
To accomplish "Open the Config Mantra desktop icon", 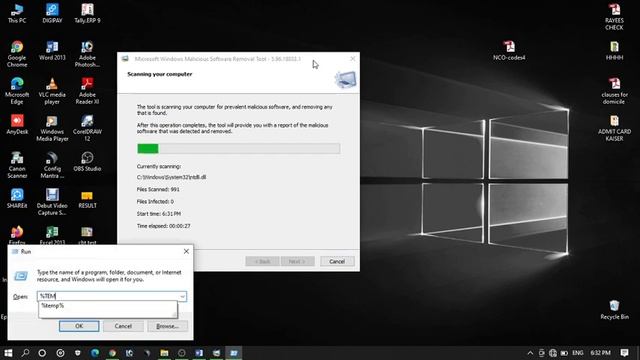I will click(x=52, y=165).
